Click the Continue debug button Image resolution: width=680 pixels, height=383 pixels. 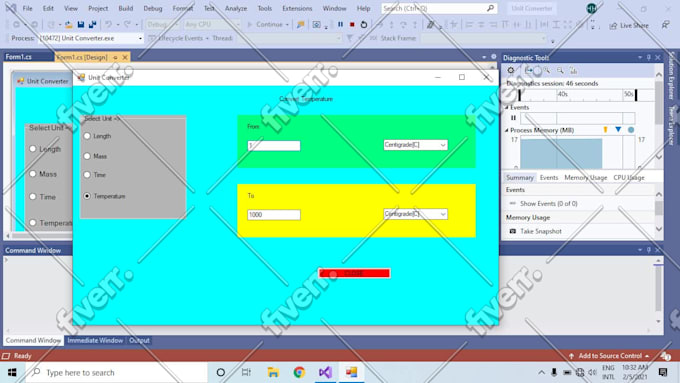pos(265,25)
